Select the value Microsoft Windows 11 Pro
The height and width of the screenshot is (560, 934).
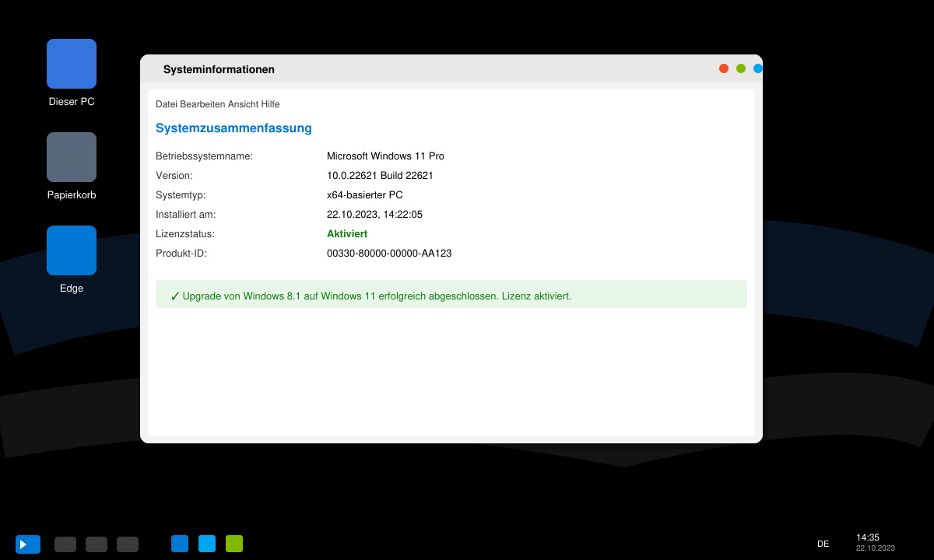(385, 156)
